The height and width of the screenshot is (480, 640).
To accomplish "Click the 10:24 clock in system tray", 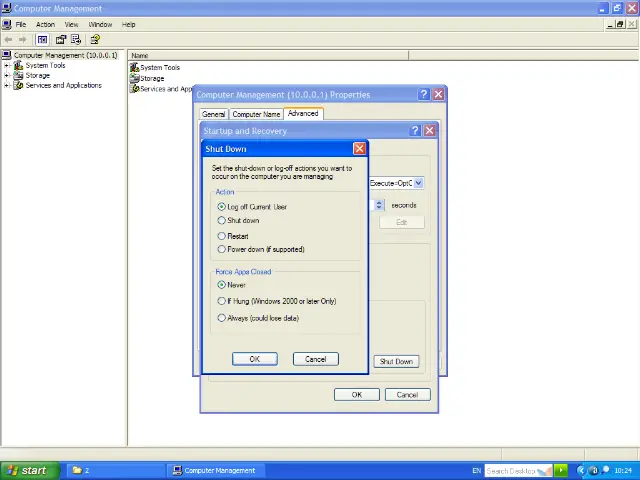I will point(623,471).
